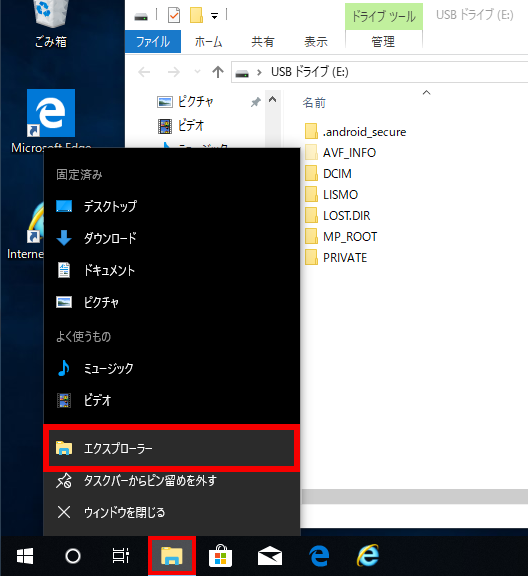This screenshot has height=576, width=528.
Task: Open the recent locations dropdown arrow
Action: [x=197, y=72]
